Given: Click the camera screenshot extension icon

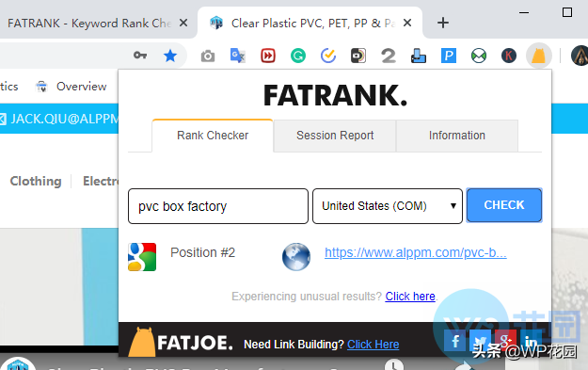Looking at the screenshot, I should (208, 56).
